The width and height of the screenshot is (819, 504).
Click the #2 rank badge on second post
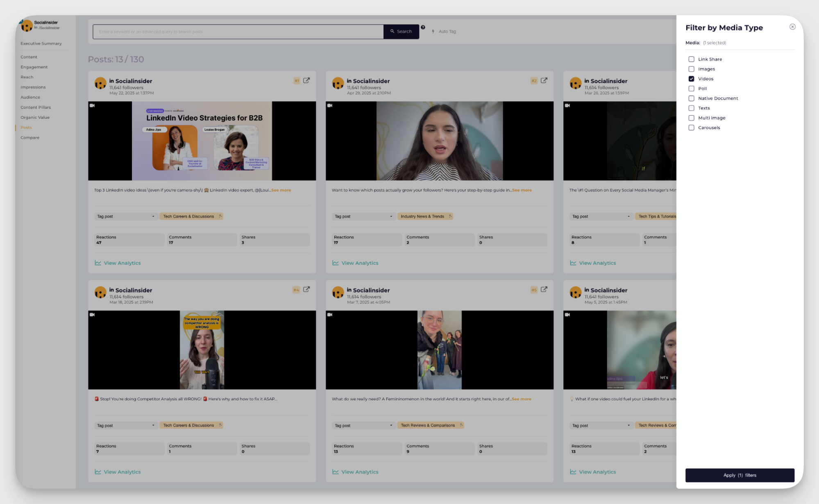coord(534,81)
